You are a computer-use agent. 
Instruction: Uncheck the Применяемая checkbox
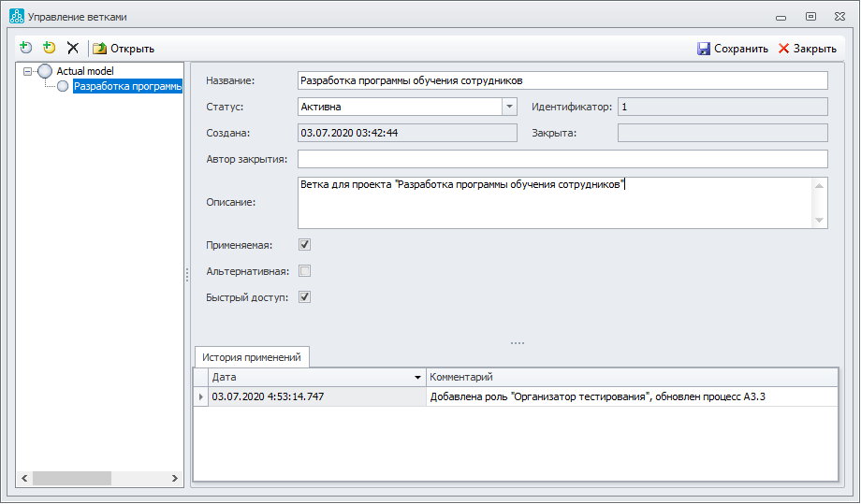[x=304, y=245]
